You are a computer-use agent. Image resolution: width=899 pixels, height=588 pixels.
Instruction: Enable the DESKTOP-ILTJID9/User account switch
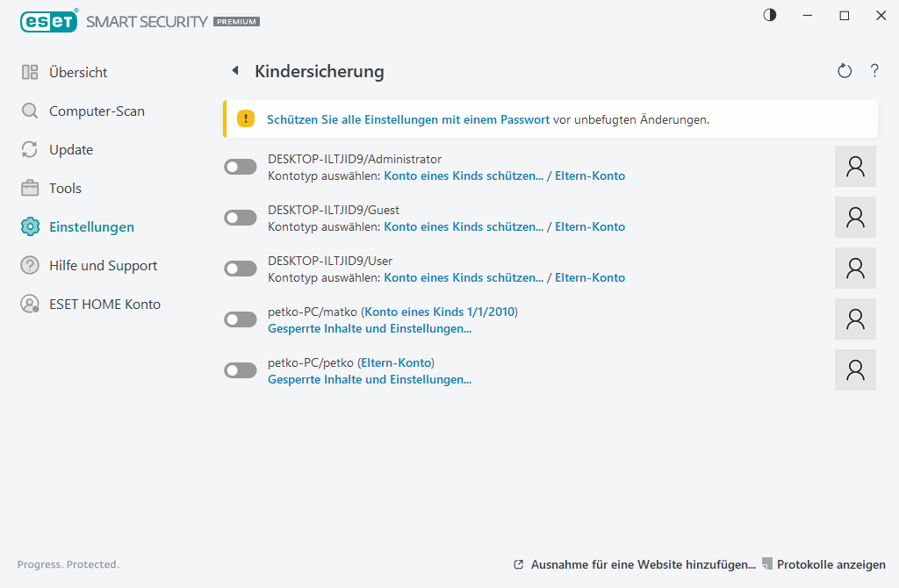[x=240, y=268]
